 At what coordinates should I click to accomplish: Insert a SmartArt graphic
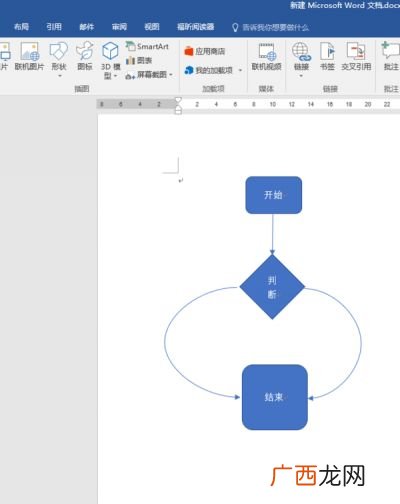pos(147,46)
